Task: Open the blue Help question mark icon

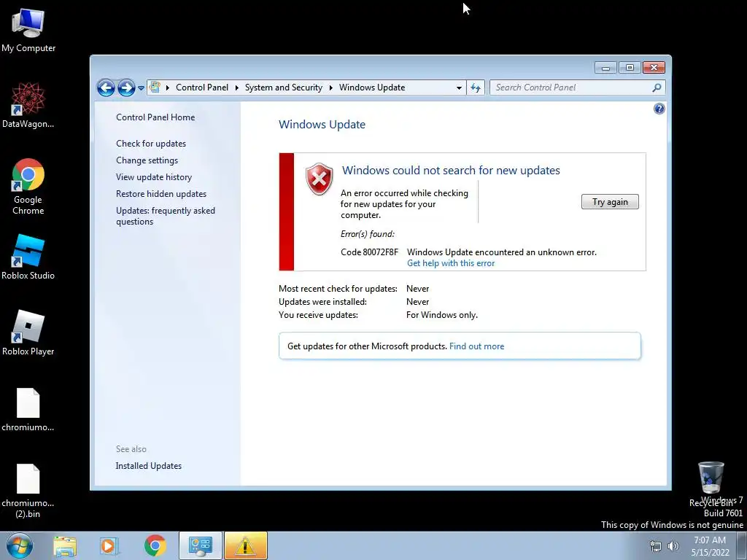Action: click(659, 109)
